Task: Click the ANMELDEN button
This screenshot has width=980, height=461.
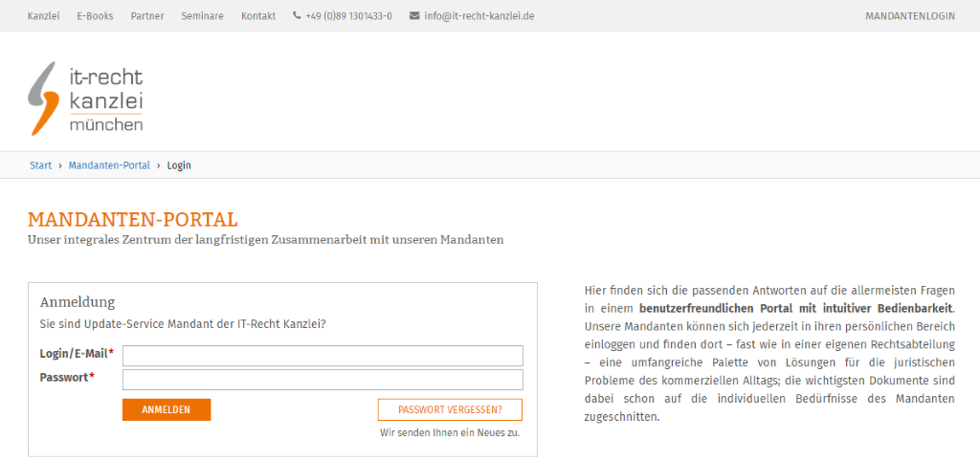Action: click(167, 409)
